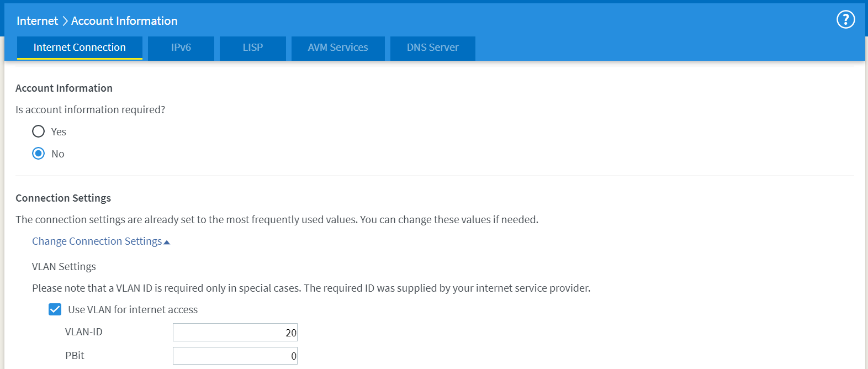The height and width of the screenshot is (369, 868).
Task: Switch to the Internet Connection tab
Action: click(x=80, y=48)
